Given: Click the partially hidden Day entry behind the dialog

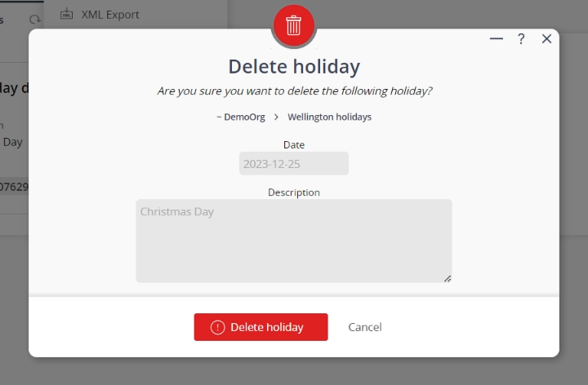Looking at the screenshot, I should pos(13,142).
